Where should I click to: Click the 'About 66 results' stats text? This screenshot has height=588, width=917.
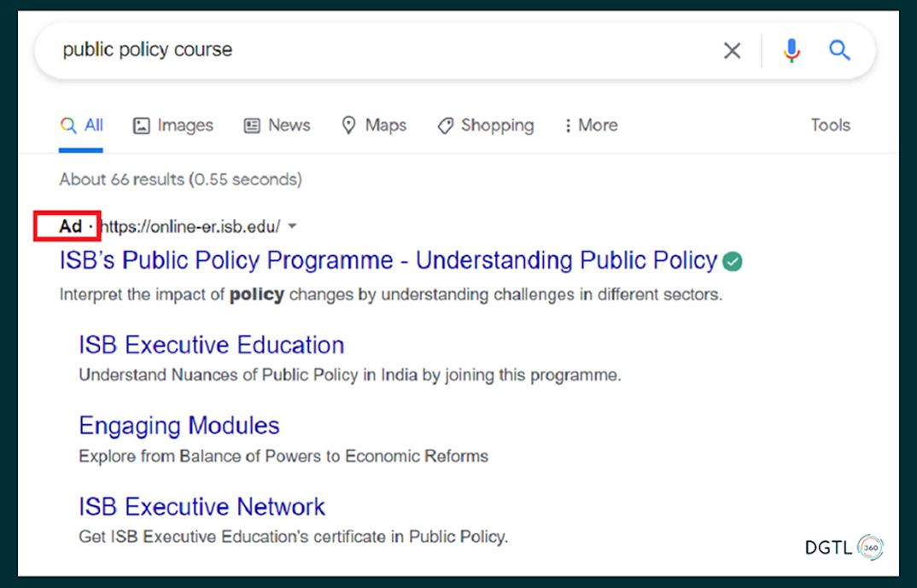181,179
